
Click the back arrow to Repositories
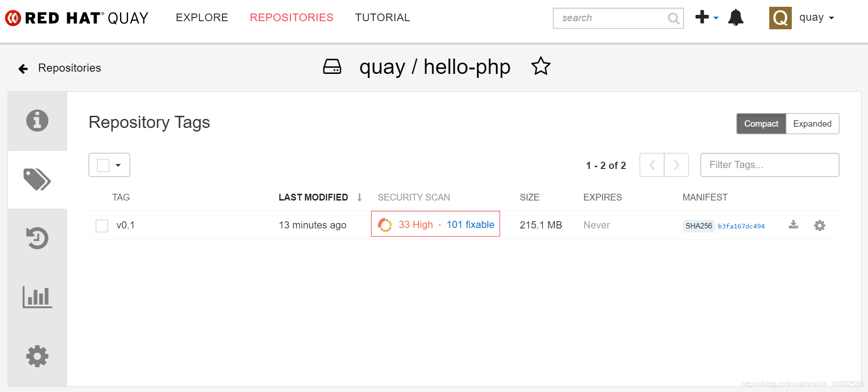[23, 68]
